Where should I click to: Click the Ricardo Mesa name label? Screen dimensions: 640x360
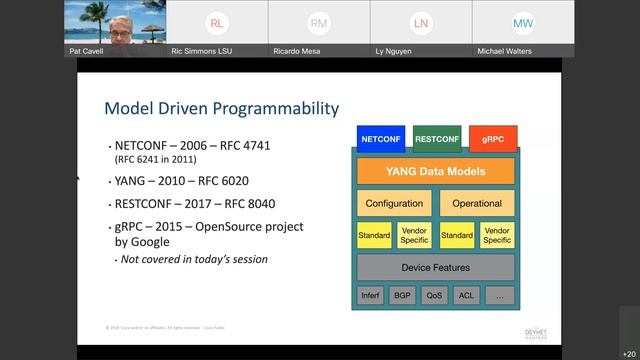point(297,51)
